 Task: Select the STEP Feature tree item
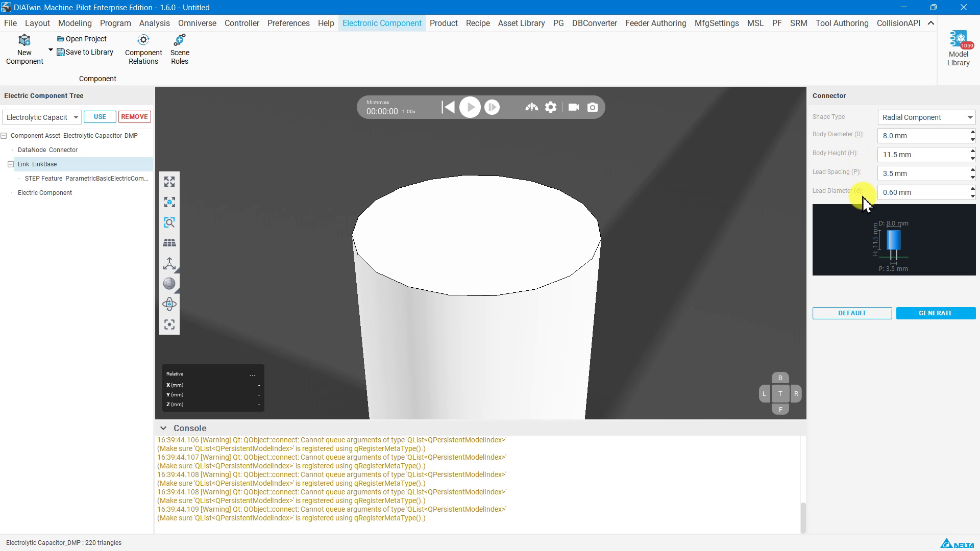tap(86, 179)
